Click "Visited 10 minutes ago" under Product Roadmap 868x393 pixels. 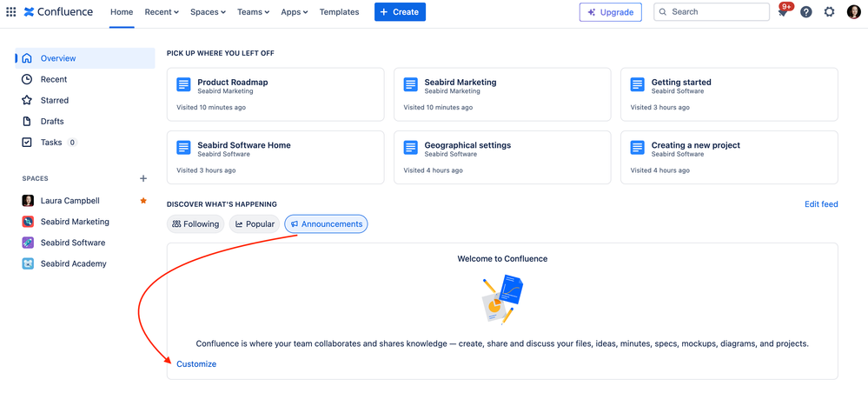[x=211, y=108]
